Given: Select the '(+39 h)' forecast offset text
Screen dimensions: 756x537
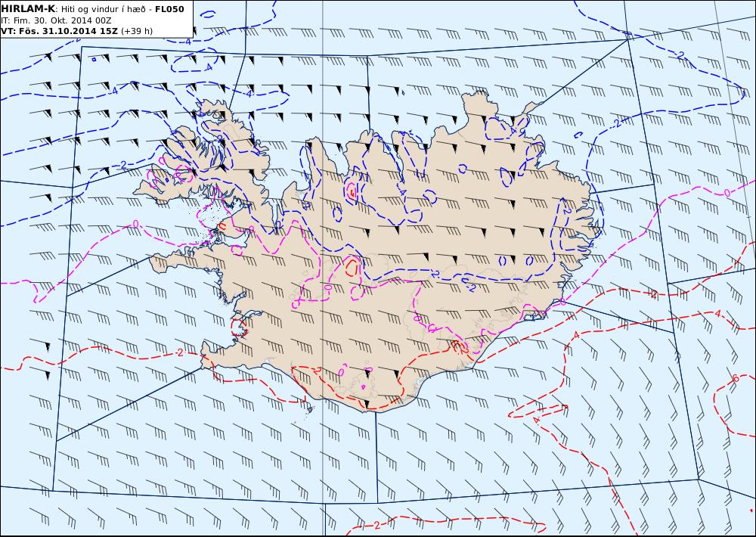Looking at the screenshot, I should point(136,31).
